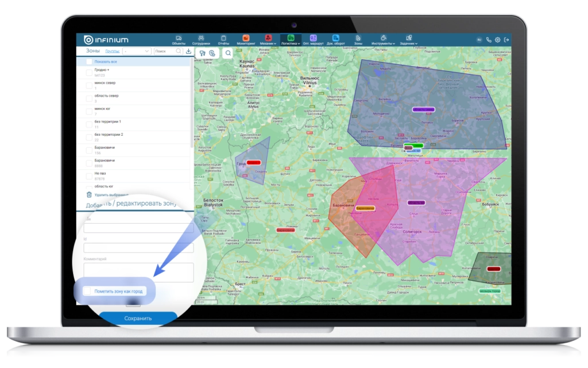The height and width of the screenshot is (368, 588).
Task: Open the Опт. маршрут section icon
Action: point(313,39)
